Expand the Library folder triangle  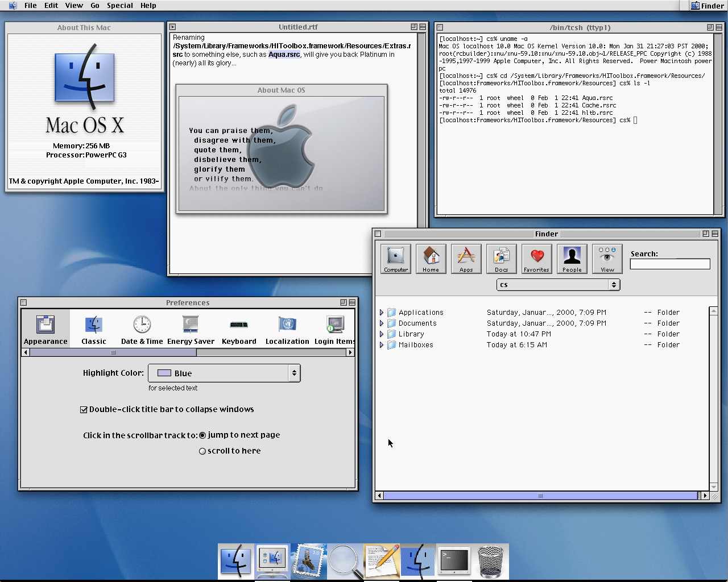tap(382, 334)
